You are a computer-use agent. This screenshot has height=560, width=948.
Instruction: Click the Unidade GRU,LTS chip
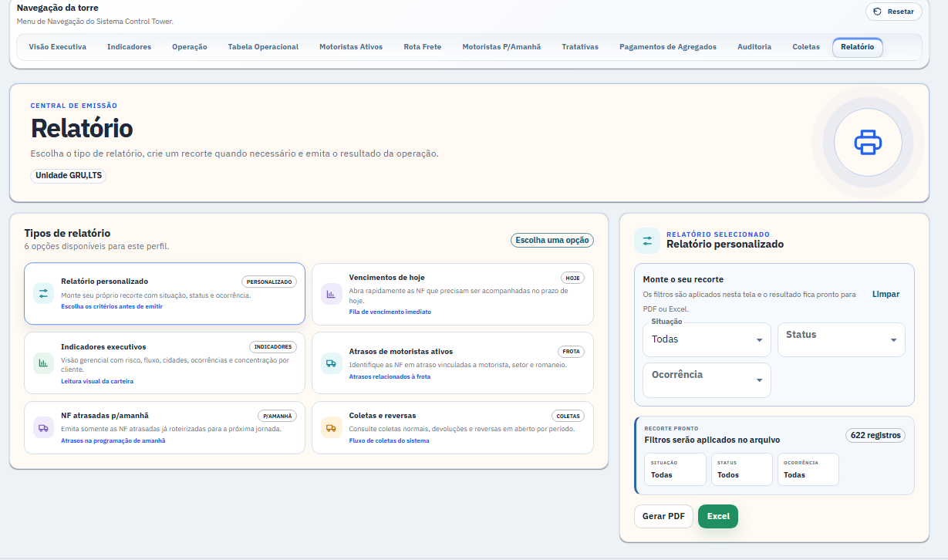[69, 175]
